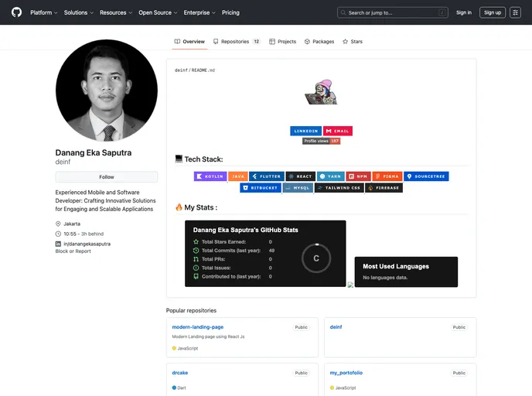Open the command palette icon in header
Image resolution: width=532 pixels, height=396 pixels.
coord(515,12)
